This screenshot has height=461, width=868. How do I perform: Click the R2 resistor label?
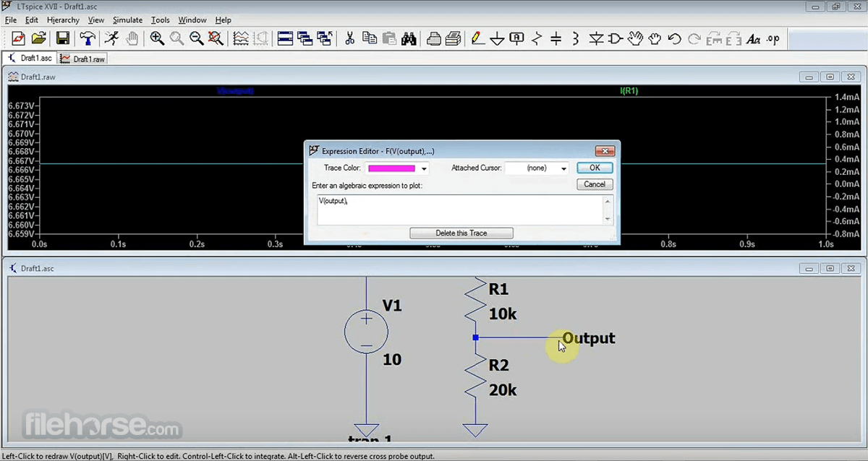coord(498,366)
